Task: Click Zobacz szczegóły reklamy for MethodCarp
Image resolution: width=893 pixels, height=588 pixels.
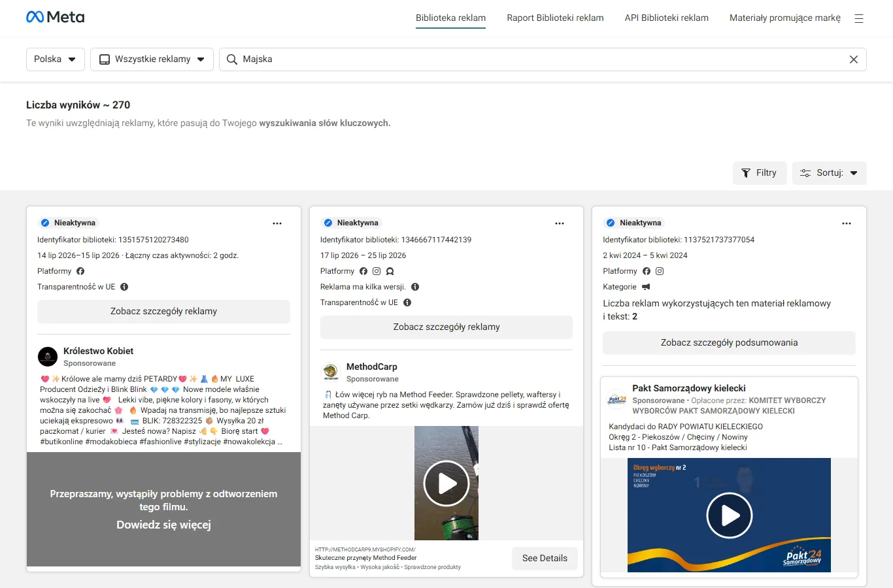Action: (446, 327)
